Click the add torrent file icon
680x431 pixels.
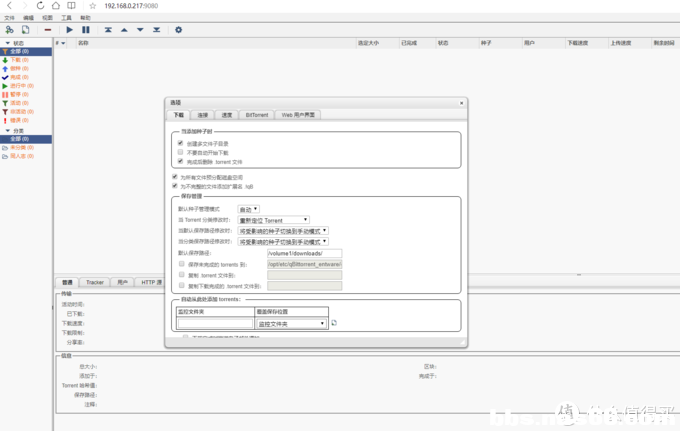coord(23,30)
